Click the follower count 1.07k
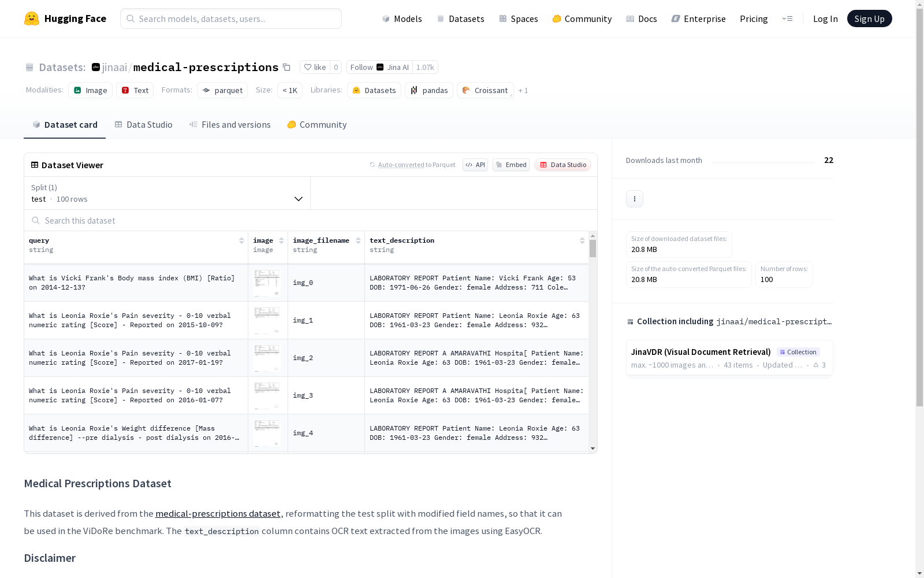The width and height of the screenshot is (924, 578). [425, 67]
